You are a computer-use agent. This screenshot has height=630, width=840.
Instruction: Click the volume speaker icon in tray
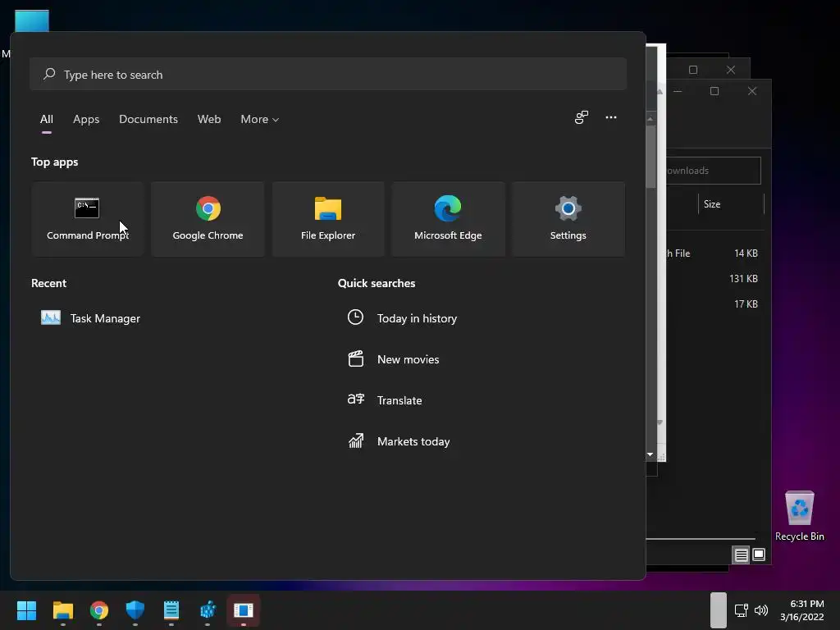click(x=760, y=610)
